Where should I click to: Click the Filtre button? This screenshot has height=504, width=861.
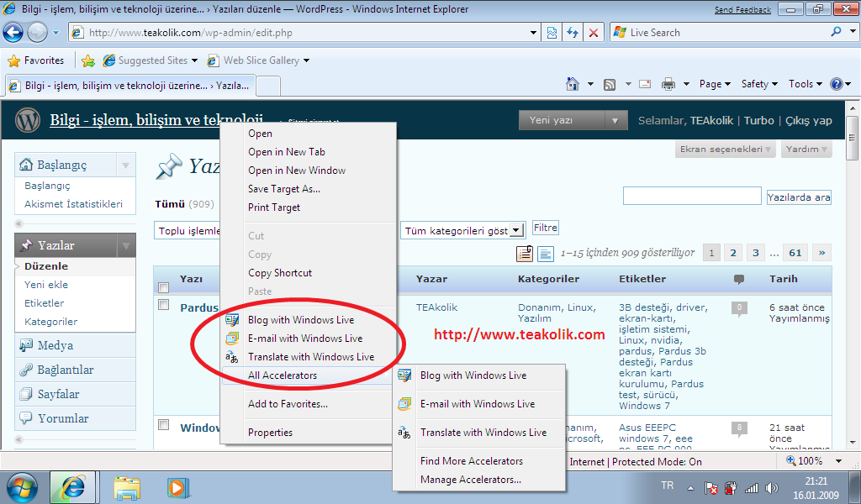545,228
